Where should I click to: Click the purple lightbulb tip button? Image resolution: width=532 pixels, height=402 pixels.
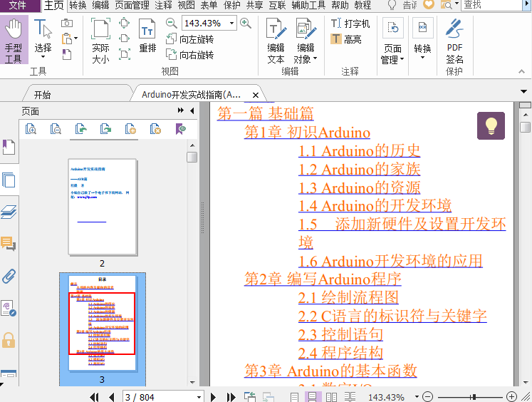(x=491, y=125)
